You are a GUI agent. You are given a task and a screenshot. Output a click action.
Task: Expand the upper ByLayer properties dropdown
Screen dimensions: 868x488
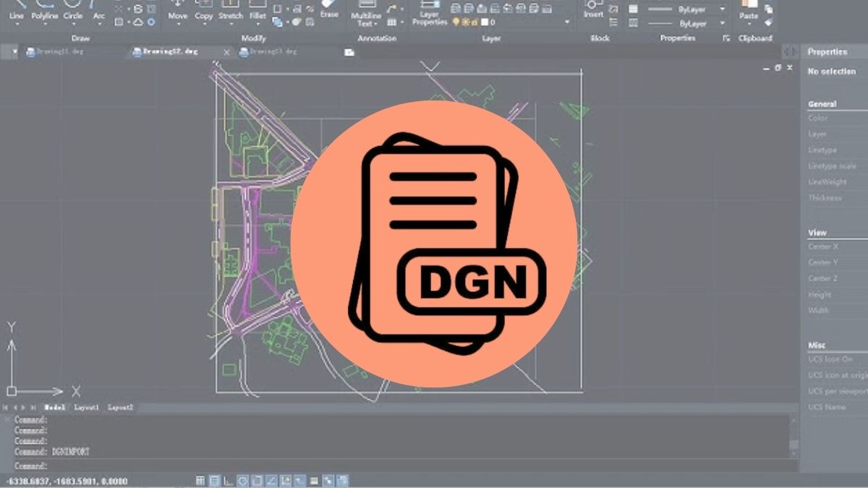tap(722, 9)
